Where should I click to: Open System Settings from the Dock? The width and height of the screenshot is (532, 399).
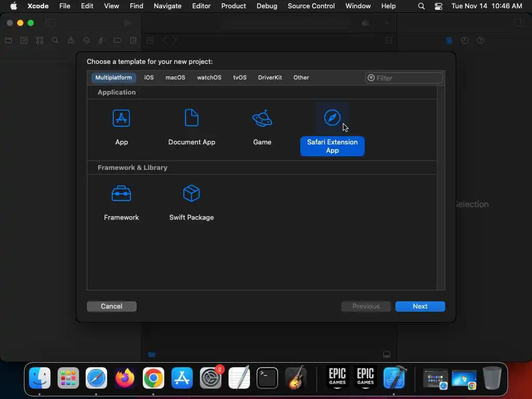[x=211, y=378]
